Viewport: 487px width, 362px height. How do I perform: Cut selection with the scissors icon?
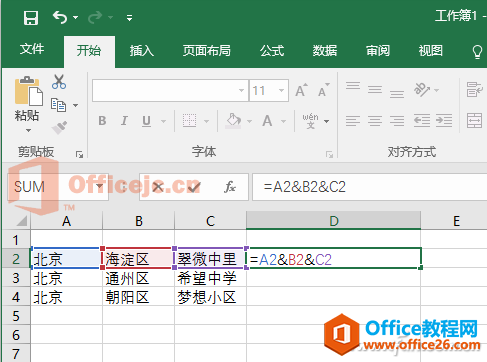tap(59, 82)
